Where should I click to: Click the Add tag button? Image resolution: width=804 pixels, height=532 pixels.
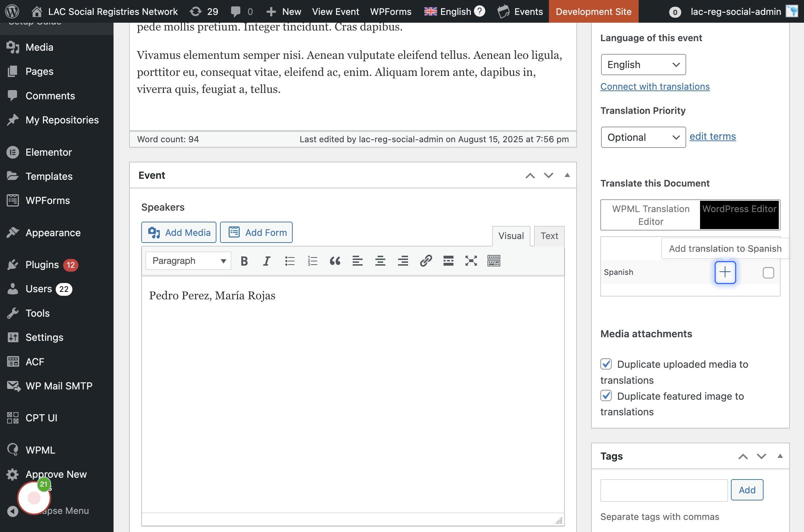point(747,490)
